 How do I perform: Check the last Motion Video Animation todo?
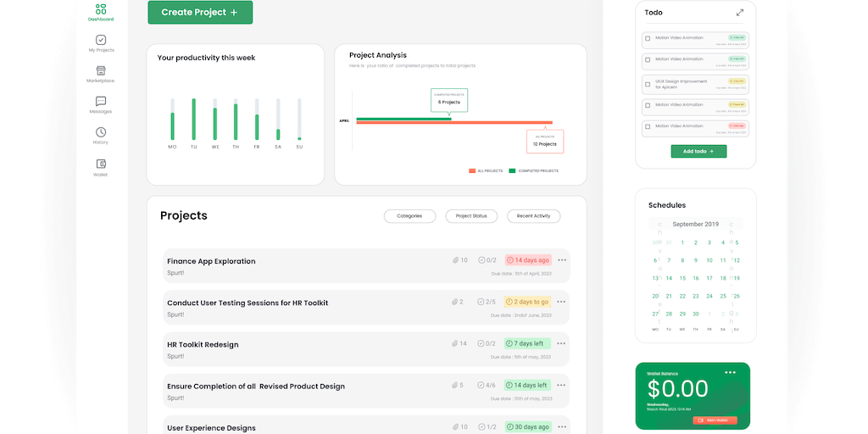pos(648,127)
